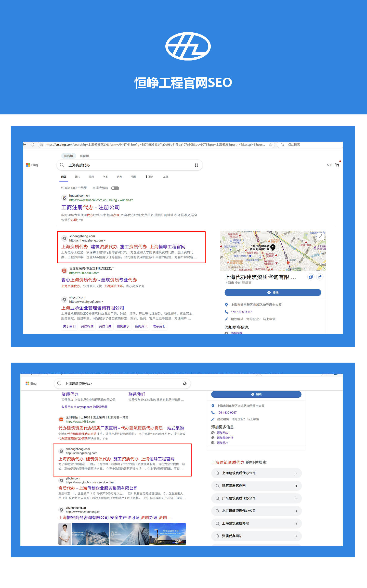Click the microphone icon in 上海建筑资质代办 search box

click(185, 383)
